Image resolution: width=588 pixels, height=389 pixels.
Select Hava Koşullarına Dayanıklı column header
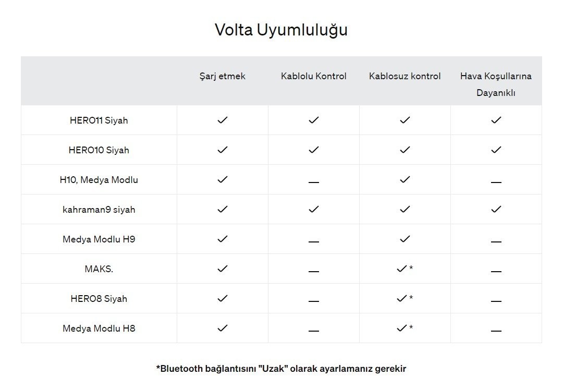[x=496, y=84]
